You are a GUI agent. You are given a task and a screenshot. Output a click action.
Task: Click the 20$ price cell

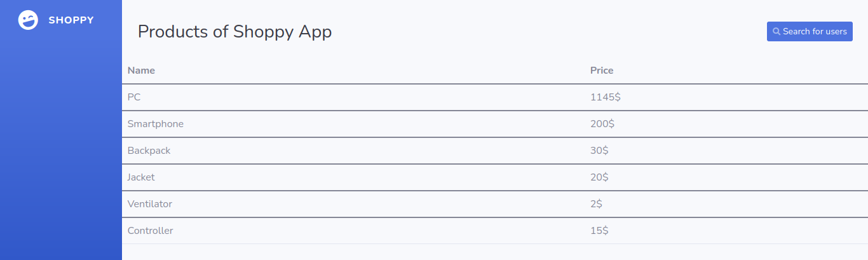[x=599, y=177]
